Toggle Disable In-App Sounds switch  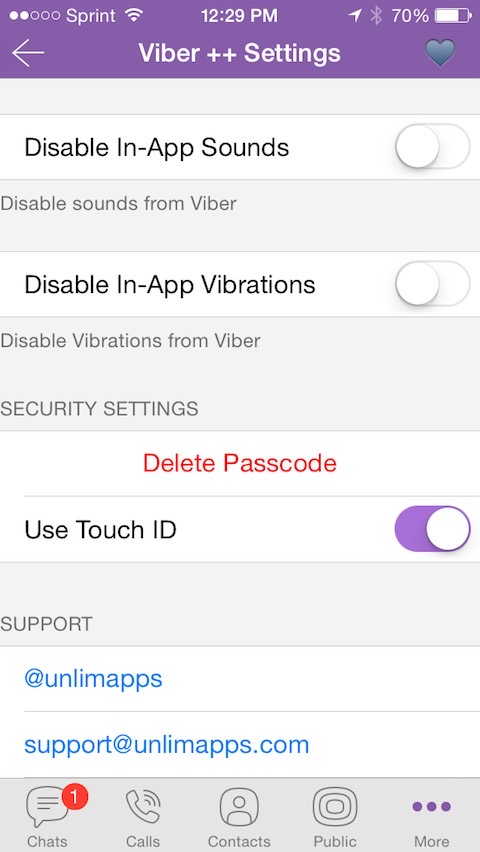click(x=432, y=147)
